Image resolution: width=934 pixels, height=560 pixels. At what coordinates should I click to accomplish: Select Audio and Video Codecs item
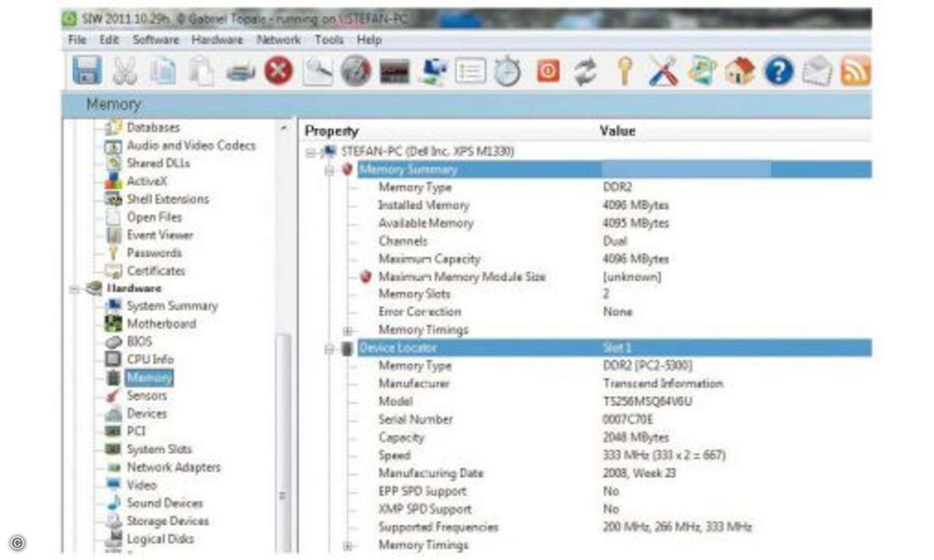pos(191,145)
